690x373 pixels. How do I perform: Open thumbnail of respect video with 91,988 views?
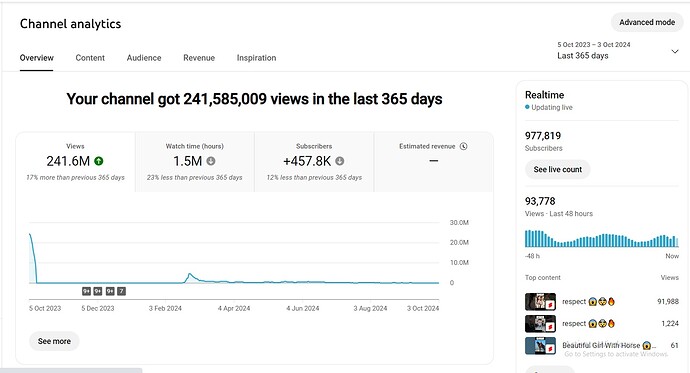point(540,302)
